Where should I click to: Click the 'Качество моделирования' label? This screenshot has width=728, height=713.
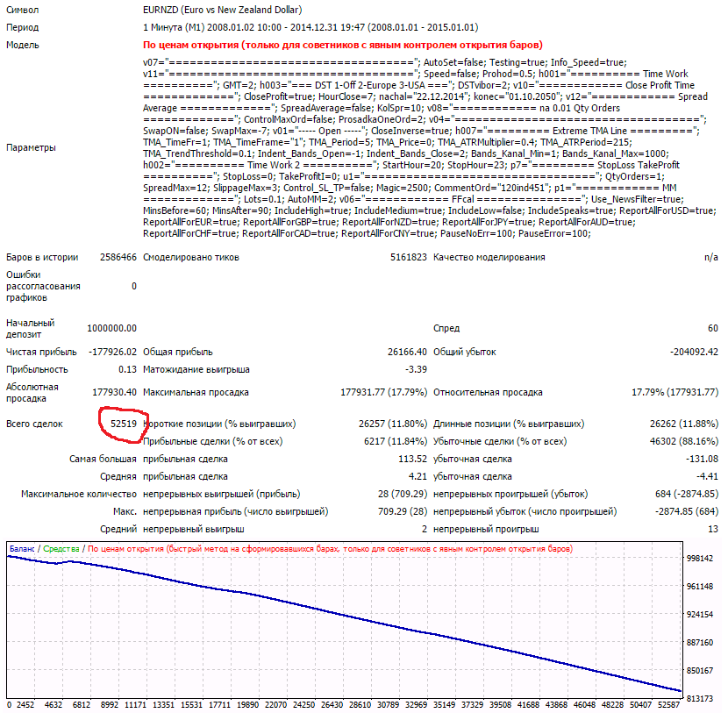tap(489, 257)
